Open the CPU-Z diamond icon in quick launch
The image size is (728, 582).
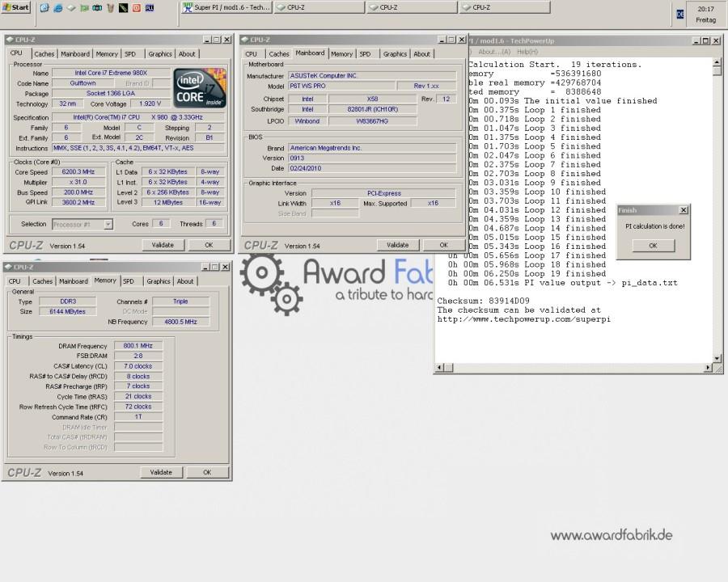71,8
